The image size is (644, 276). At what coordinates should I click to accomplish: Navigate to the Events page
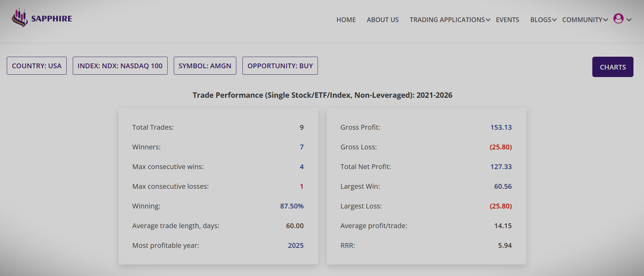pyautogui.click(x=507, y=20)
